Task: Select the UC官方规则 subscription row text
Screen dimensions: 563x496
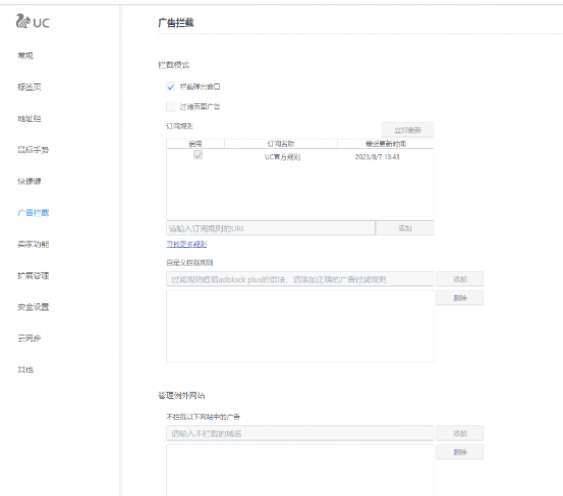Action: click(x=283, y=157)
